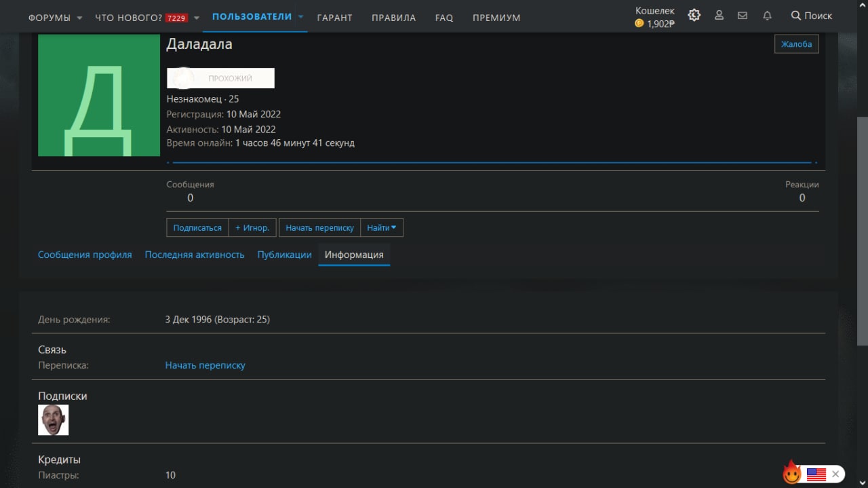Open the Найти dropdown button
This screenshot has height=488, width=868.
coord(382,227)
